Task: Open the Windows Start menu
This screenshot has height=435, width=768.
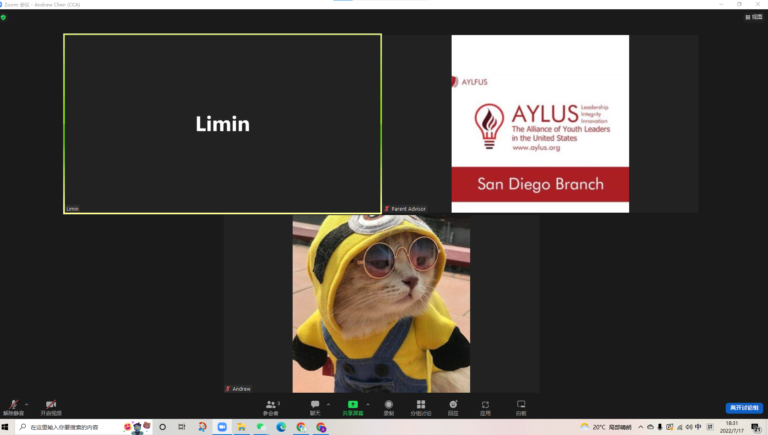Action: point(5,427)
